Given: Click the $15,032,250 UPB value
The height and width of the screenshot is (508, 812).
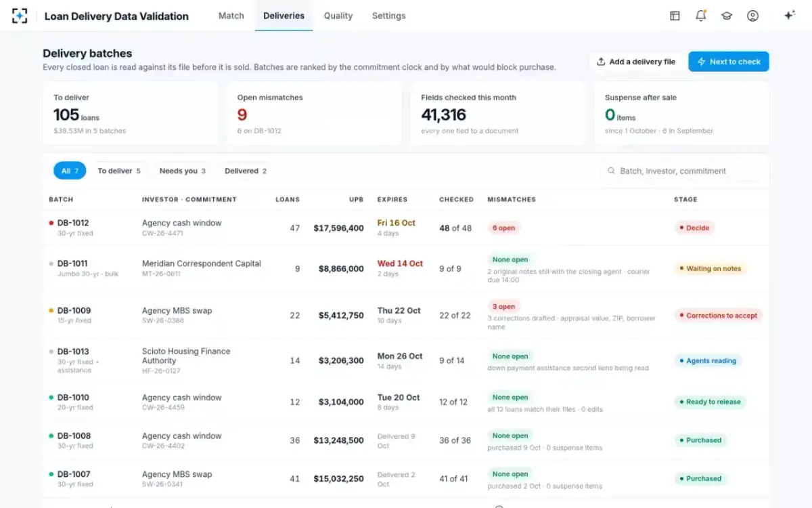Looking at the screenshot, I should 338,479.
